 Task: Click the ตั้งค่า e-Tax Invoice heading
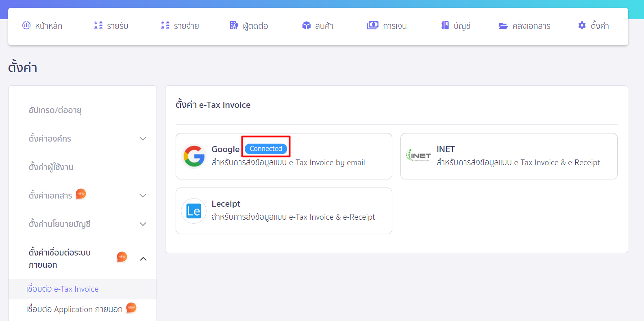point(213,105)
